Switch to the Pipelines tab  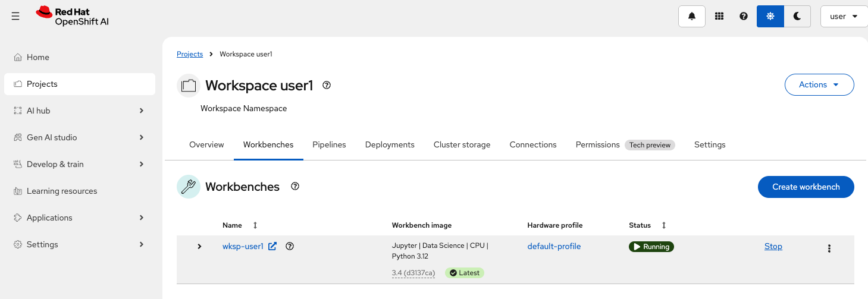point(329,144)
